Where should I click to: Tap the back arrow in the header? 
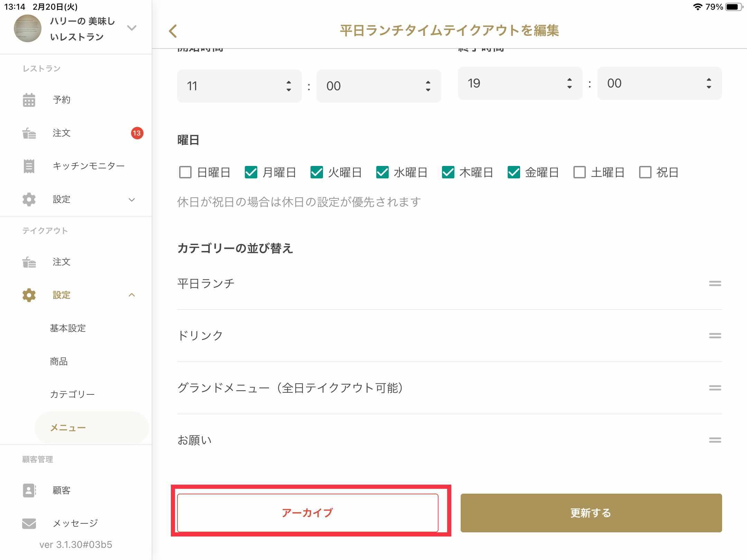(173, 31)
